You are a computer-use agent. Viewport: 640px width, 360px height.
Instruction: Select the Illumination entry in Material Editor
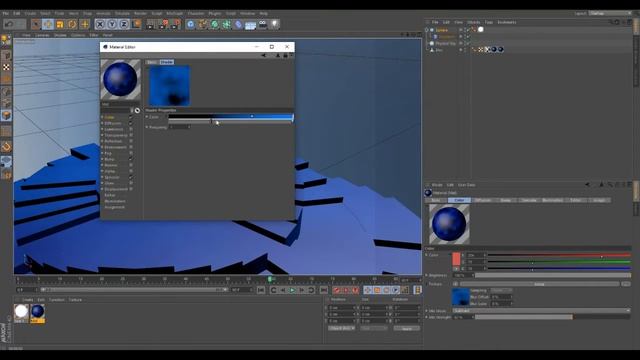coord(115,201)
